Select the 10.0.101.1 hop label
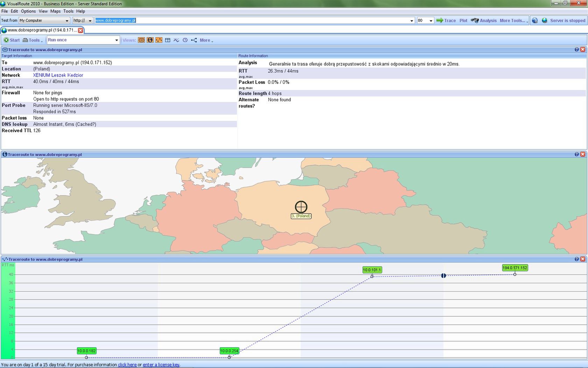The width and height of the screenshot is (588, 368). (372, 270)
